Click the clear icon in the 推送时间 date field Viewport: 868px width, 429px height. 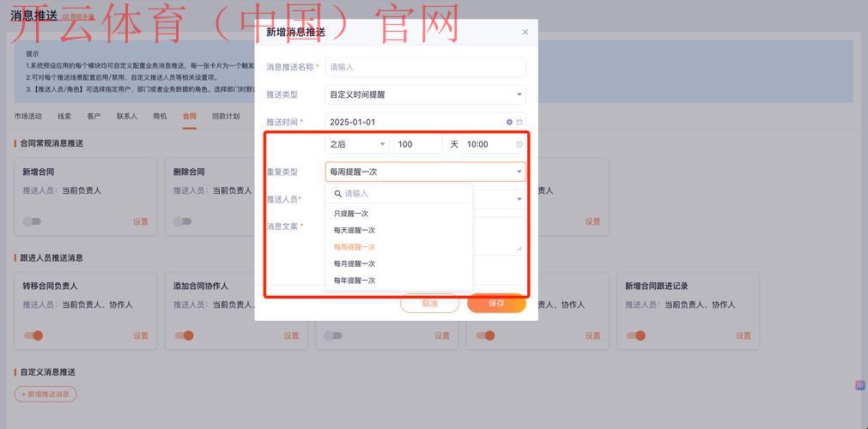(509, 122)
